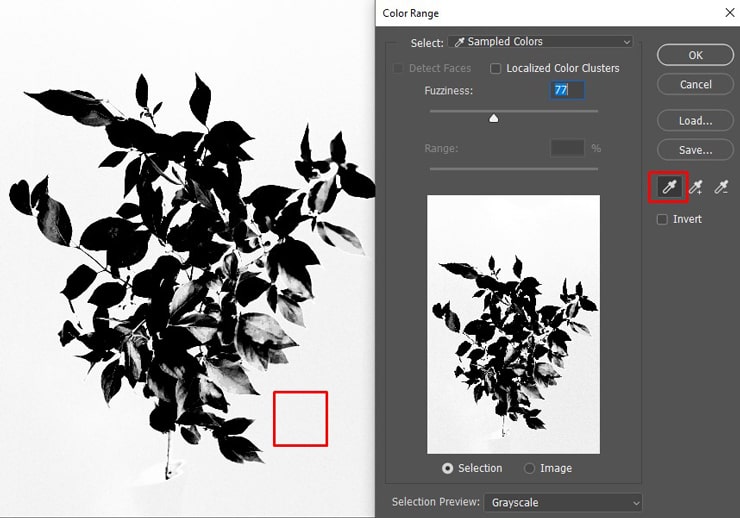Choose the Selection radio button
This screenshot has width=740, height=518.
tap(447, 468)
